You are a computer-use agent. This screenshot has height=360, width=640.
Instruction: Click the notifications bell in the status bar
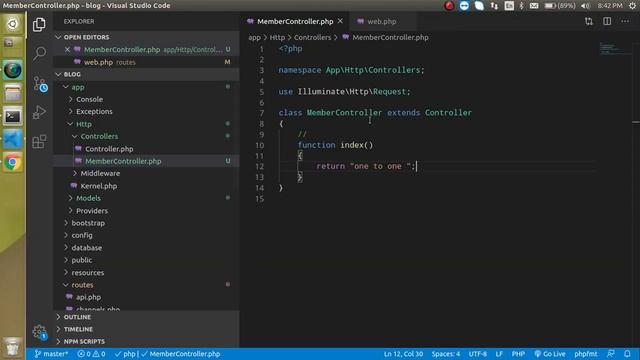(627, 354)
